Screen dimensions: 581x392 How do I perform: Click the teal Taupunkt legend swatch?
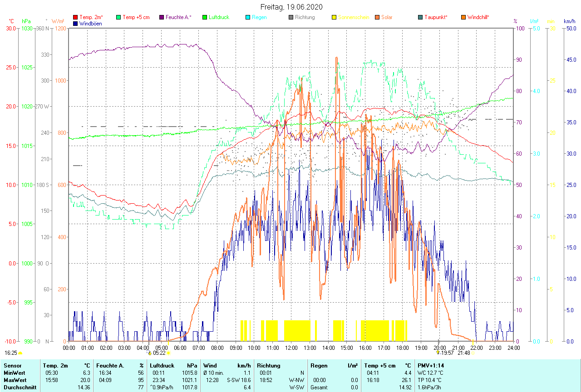pos(420,17)
